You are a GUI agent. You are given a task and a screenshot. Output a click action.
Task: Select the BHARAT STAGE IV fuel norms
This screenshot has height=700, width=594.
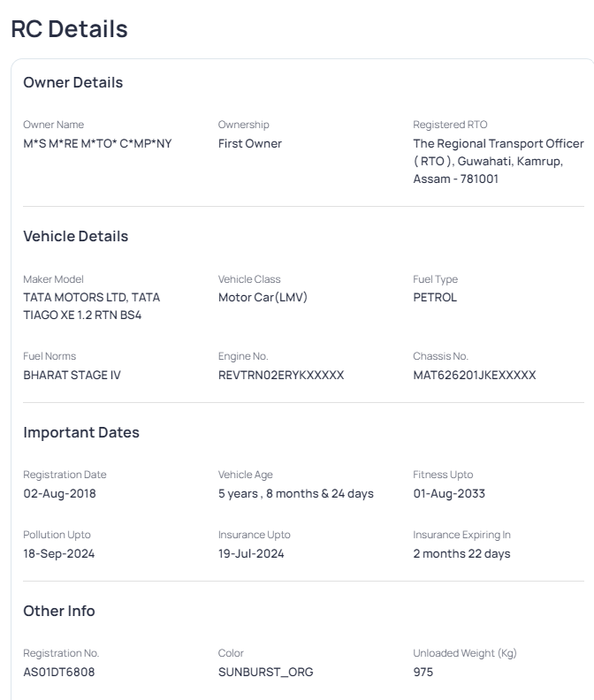(x=72, y=375)
